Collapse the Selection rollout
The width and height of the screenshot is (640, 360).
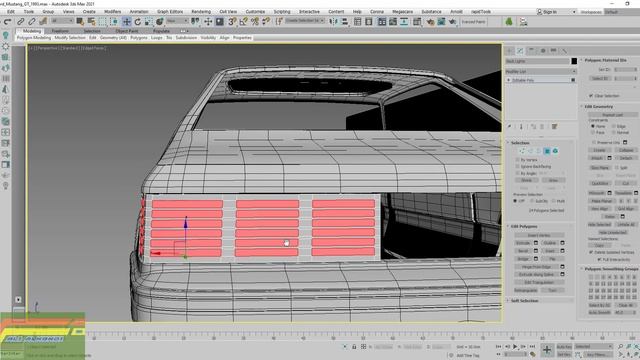tap(520, 143)
